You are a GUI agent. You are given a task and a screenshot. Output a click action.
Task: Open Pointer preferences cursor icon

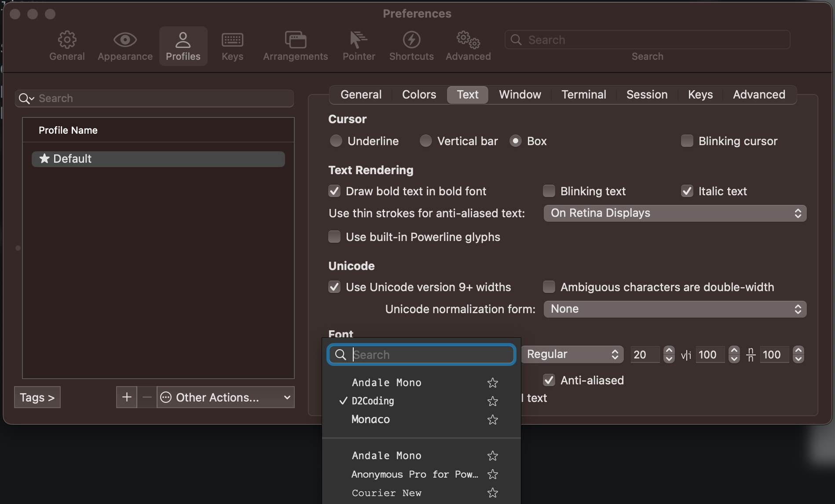359,40
